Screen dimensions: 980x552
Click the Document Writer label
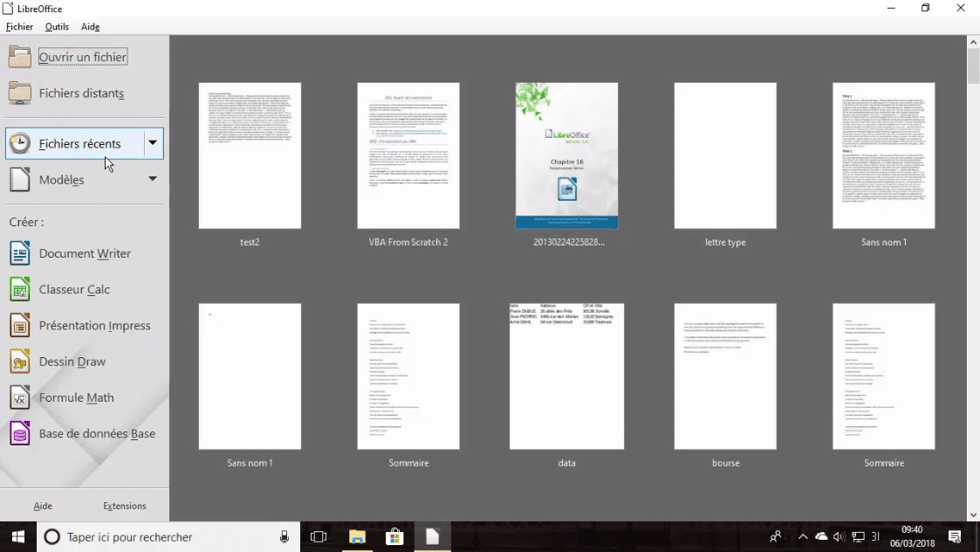(85, 253)
